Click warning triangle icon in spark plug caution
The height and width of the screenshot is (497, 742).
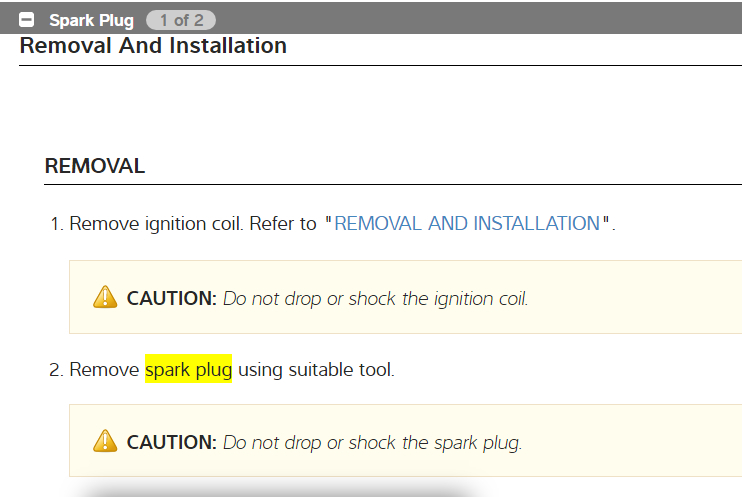[105, 441]
